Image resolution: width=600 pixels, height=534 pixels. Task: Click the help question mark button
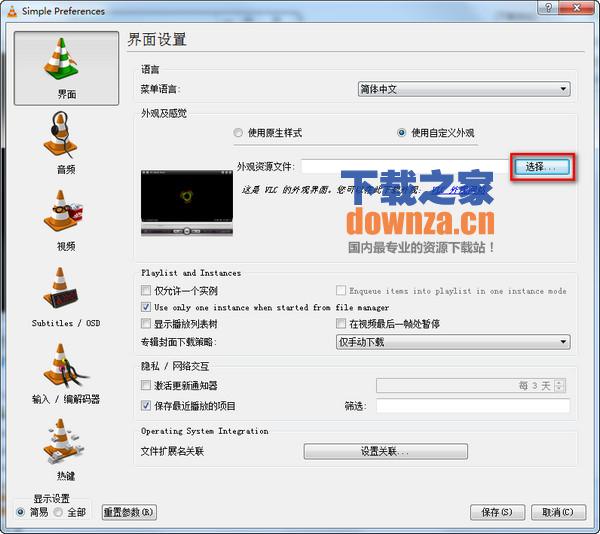[x=548, y=8]
